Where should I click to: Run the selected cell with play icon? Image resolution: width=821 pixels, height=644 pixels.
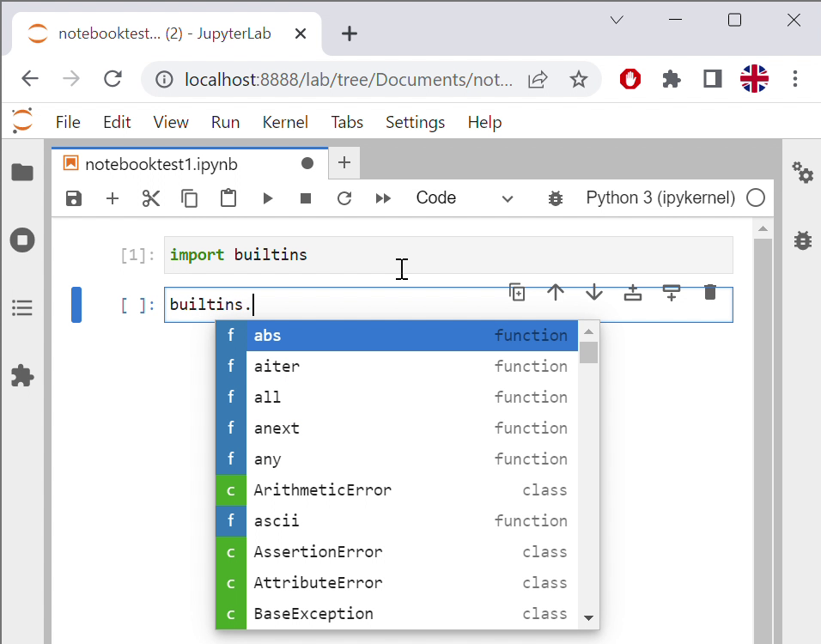(268, 198)
